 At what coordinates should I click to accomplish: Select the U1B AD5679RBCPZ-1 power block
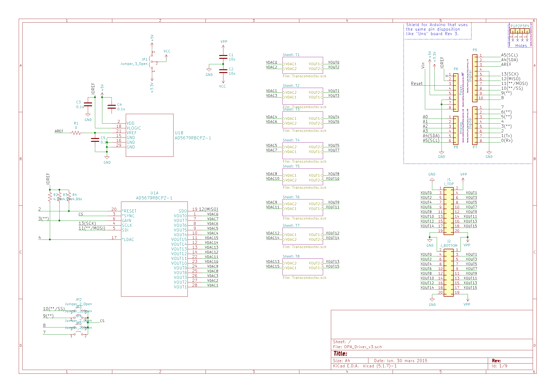[x=149, y=135]
